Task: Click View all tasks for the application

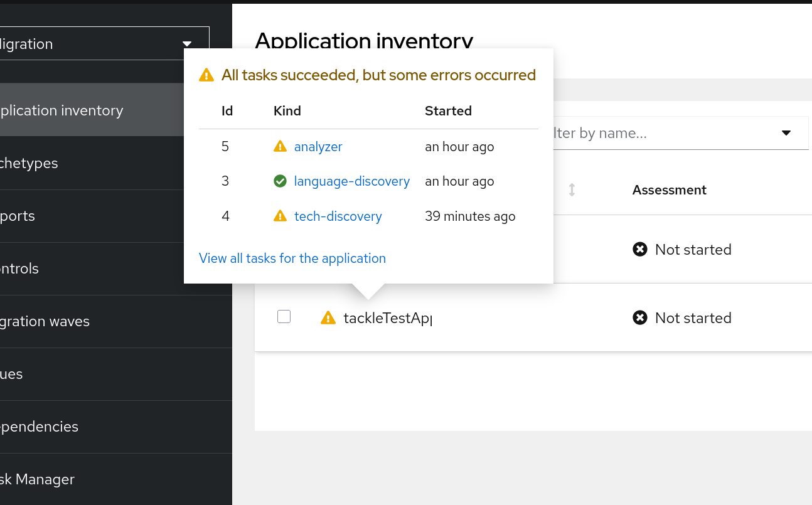Action: click(x=292, y=258)
